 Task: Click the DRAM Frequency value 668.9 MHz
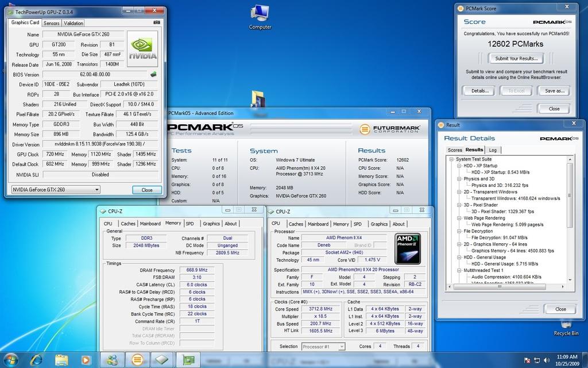pos(197,270)
